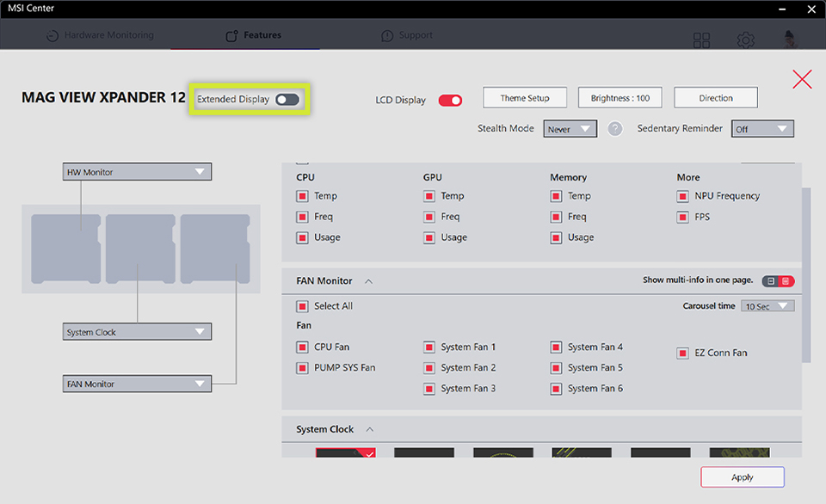Uncheck FPS checkbox

(x=682, y=217)
